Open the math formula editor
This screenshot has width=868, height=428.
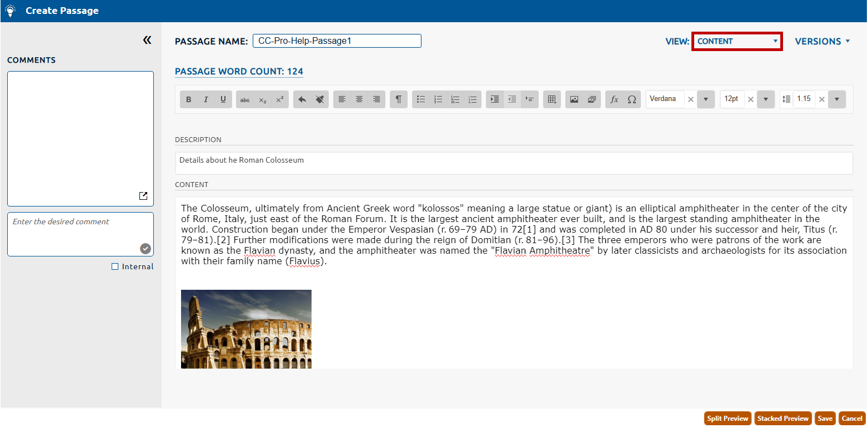(x=614, y=99)
